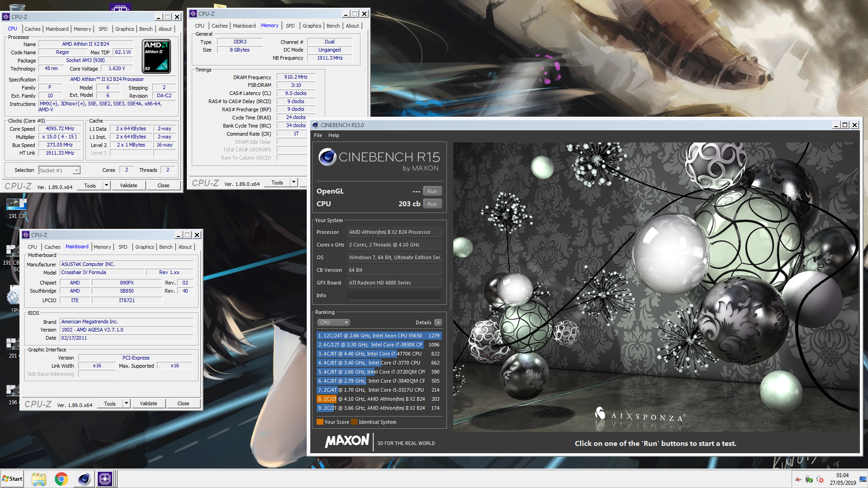The image size is (868, 488).
Task: Click the BIOS version 1902 field
Action: point(127,330)
